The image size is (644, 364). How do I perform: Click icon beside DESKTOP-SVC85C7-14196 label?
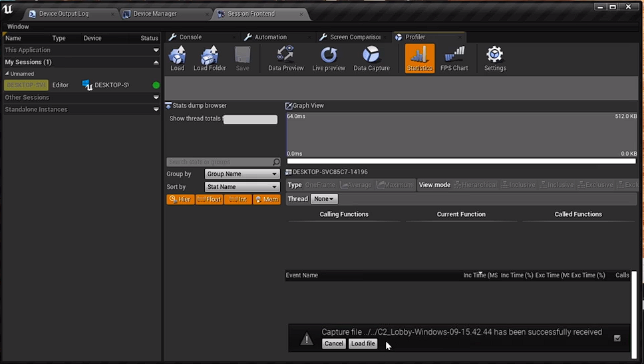pos(289,172)
